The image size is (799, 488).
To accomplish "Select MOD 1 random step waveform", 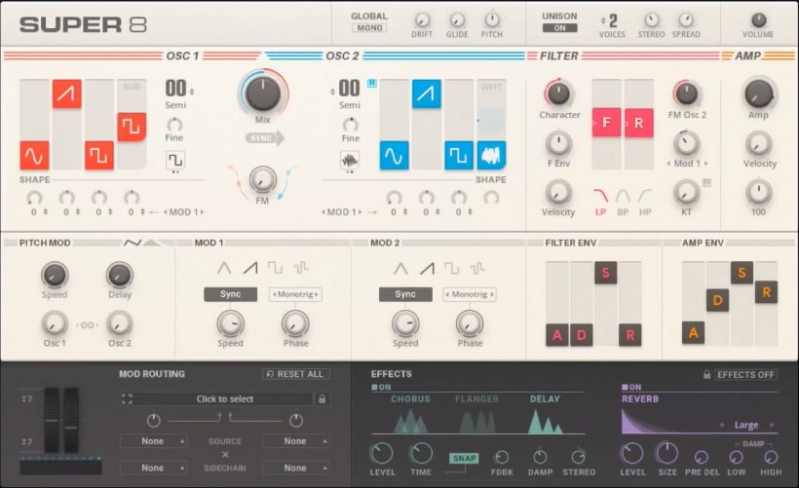I will 301,268.
